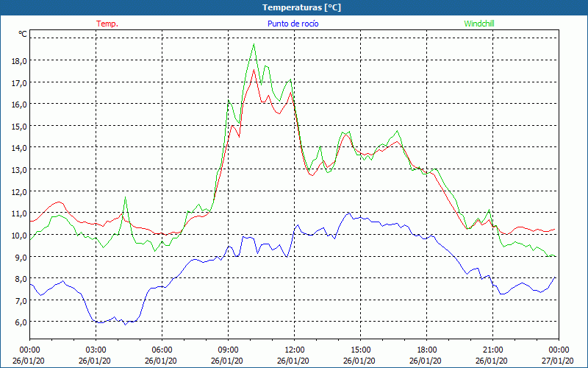Click the 14,0 y-axis value

pos(19,148)
